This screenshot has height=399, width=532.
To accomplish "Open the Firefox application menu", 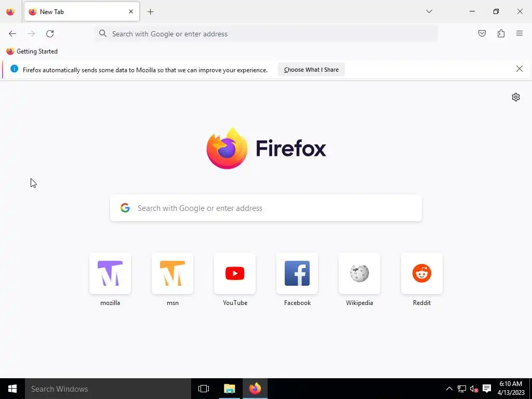I will pos(520,33).
